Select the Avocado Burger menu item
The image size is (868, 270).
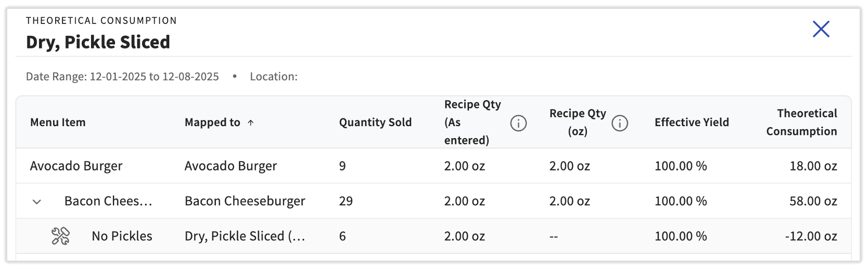tap(76, 166)
